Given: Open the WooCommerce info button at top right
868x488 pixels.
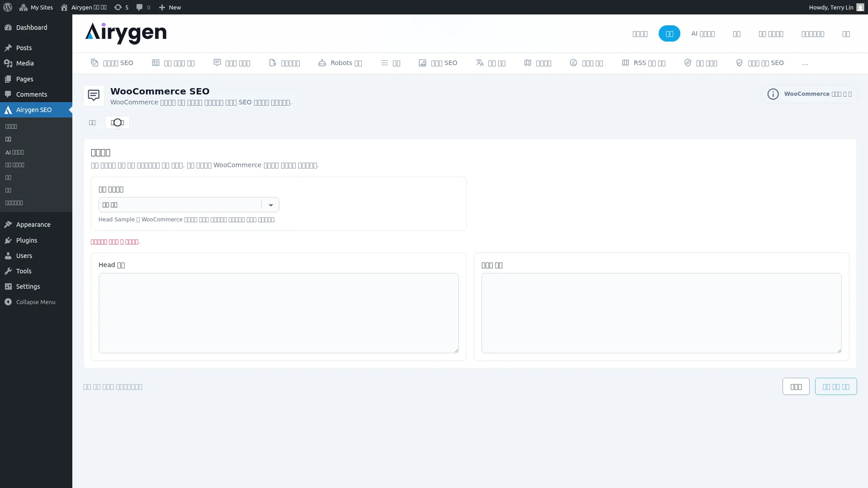Looking at the screenshot, I should [809, 94].
